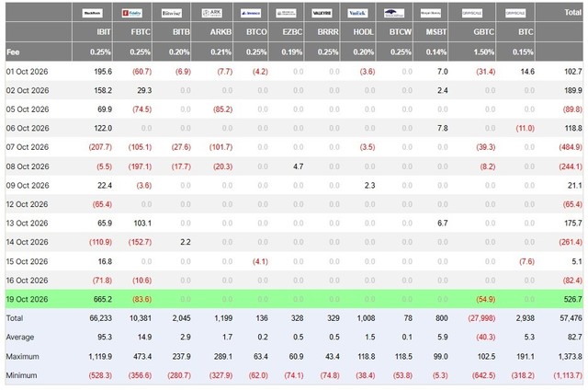Click the Fee row label
This screenshot has width=588, height=390.
click(x=13, y=52)
